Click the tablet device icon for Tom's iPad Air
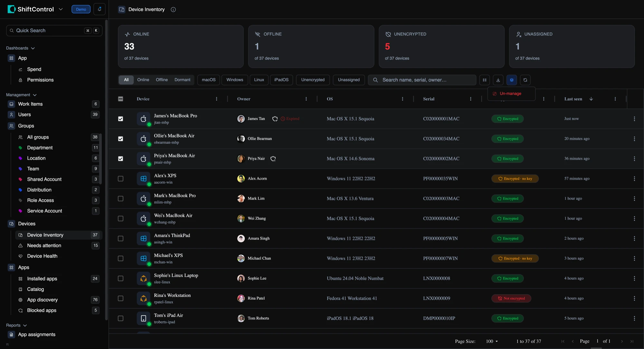The image size is (644, 349). (x=144, y=318)
